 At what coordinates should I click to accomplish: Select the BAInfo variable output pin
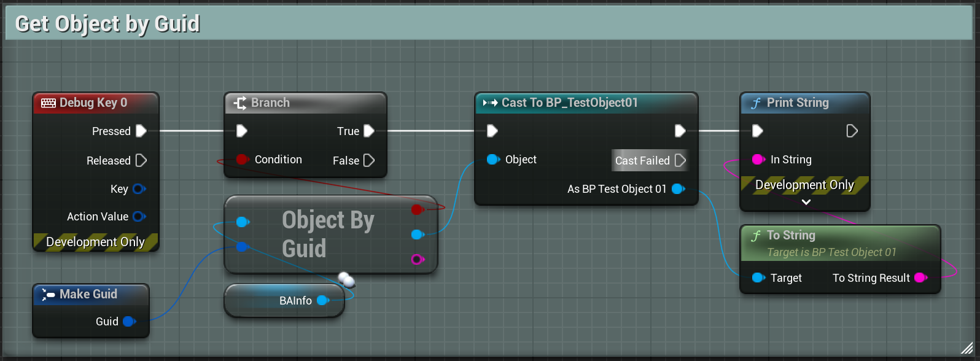tap(322, 300)
